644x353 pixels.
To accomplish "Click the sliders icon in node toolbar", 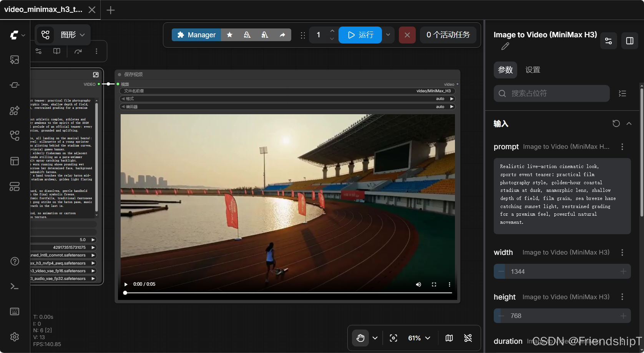I will point(38,51).
